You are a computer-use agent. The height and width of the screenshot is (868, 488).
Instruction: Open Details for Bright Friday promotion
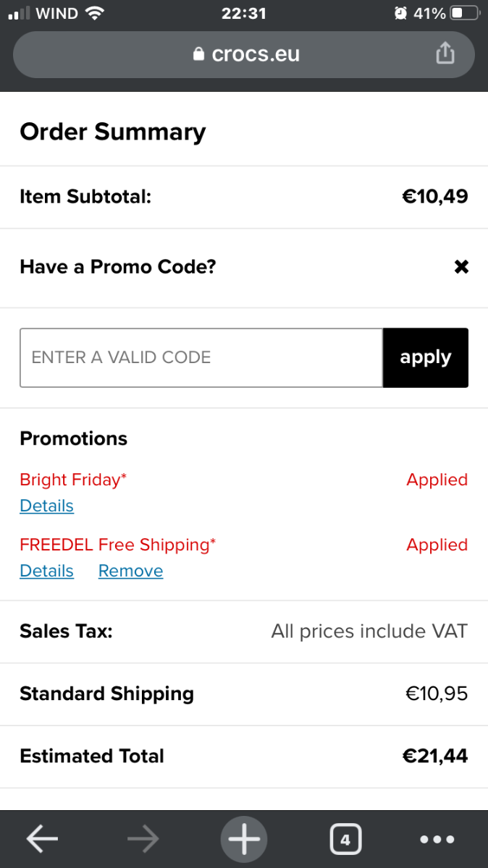(47, 506)
